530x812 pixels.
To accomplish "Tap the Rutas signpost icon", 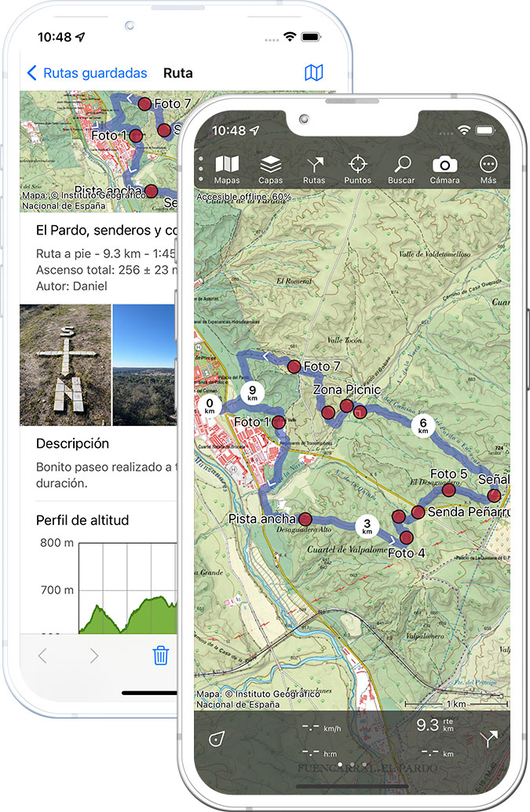I will [x=314, y=169].
